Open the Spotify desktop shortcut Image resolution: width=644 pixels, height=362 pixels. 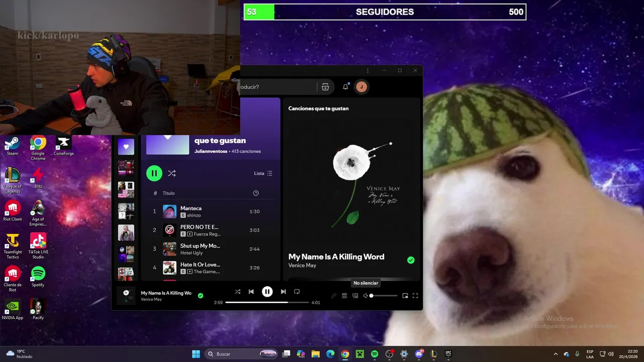coord(38,277)
